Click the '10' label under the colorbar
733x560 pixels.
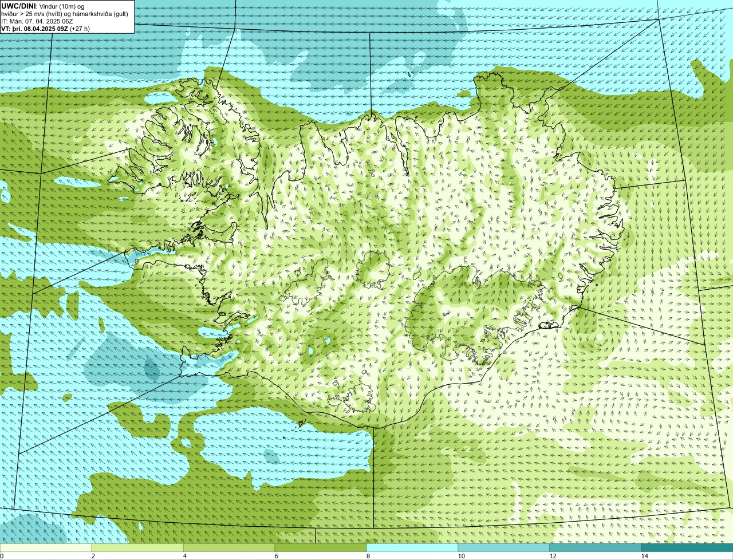pos(460,556)
